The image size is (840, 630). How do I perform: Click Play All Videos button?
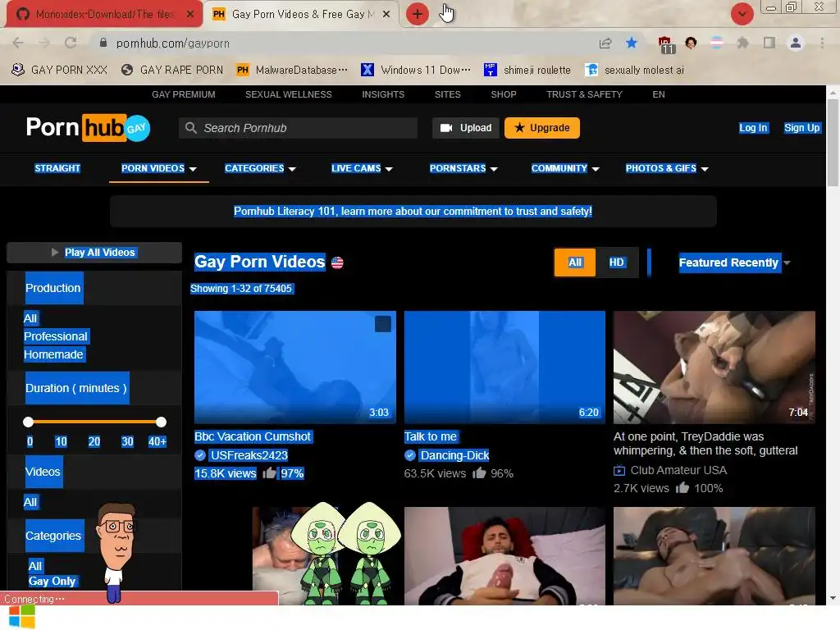[94, 253]
